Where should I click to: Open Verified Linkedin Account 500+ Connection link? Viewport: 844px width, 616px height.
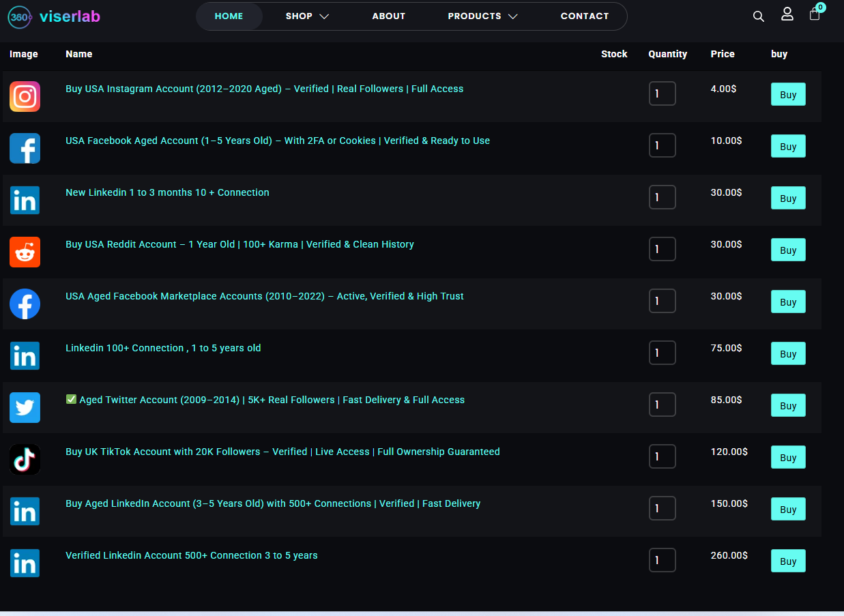[x=192, y=555]
